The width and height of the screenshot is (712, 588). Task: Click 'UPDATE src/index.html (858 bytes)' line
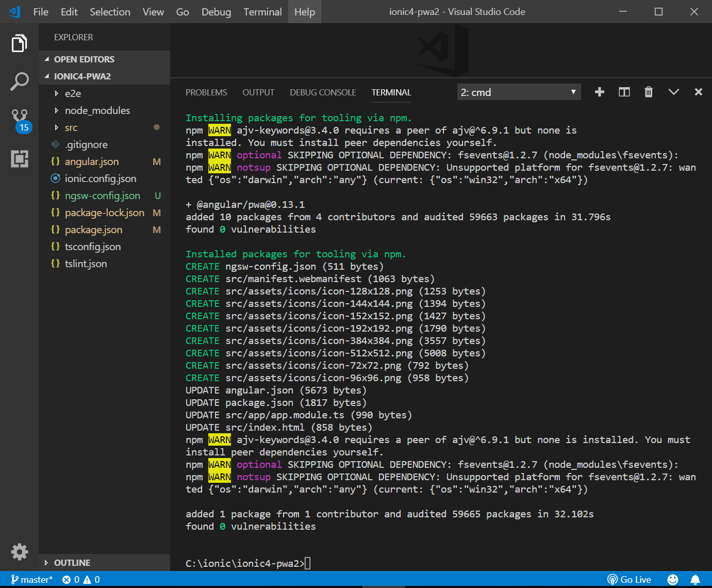click(279, 428)
